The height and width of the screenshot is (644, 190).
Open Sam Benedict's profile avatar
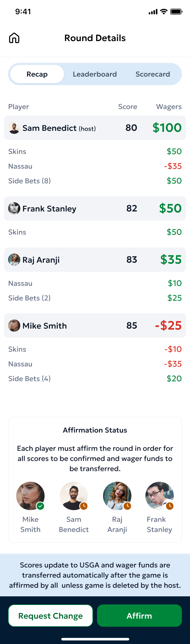(x=14, y=128)
